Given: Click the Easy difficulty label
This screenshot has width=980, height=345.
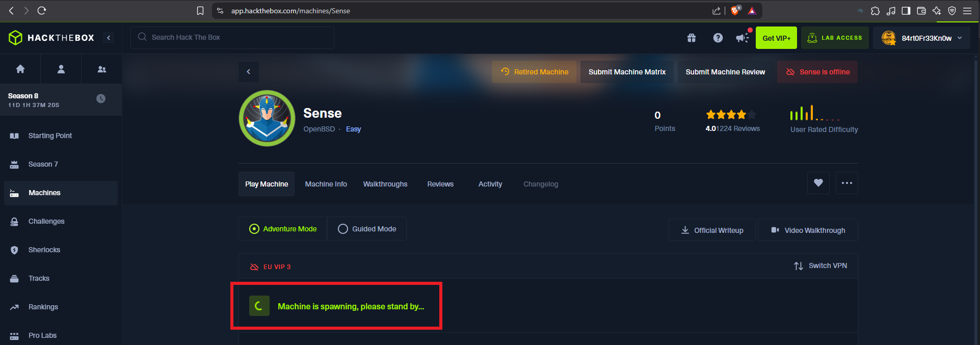Looking at the screenshot, I should 353,129.
